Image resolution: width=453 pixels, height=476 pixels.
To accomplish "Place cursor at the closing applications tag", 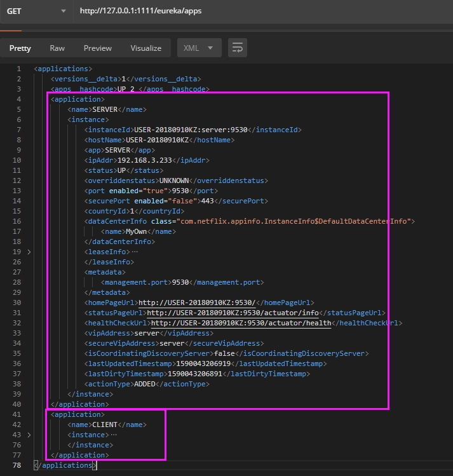I will pos(64,465).
